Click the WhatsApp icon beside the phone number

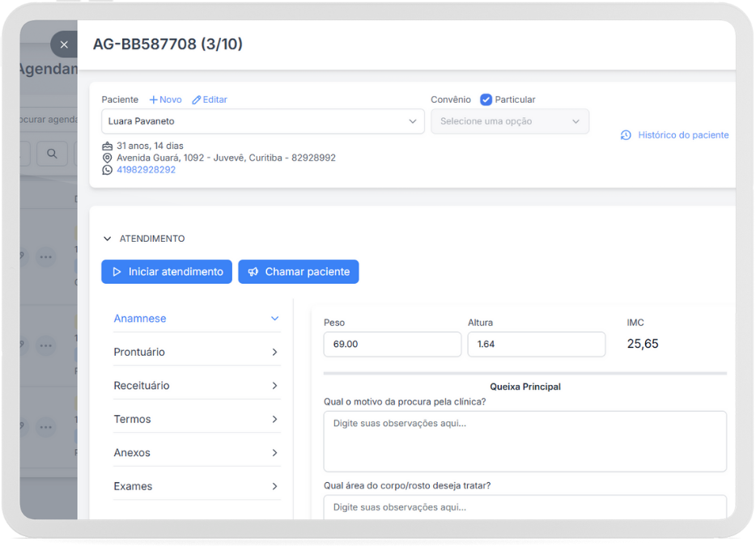click(x=108, y=170)
